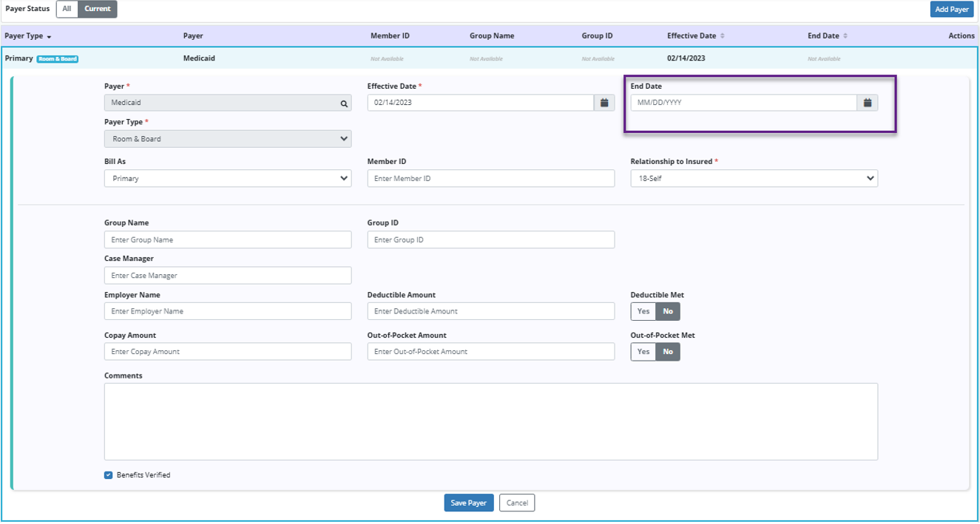
Task: Sort by Effective Date column arrows
Action: (x=723, y=36)
